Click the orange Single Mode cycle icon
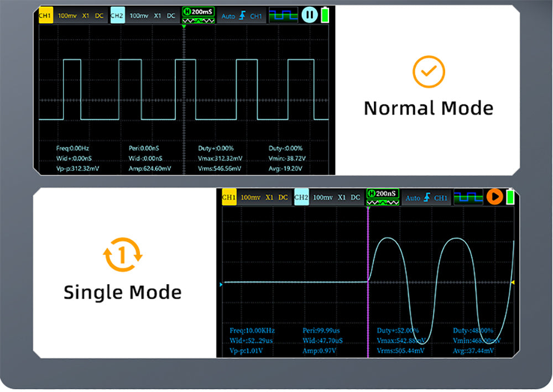 [122, 255]
